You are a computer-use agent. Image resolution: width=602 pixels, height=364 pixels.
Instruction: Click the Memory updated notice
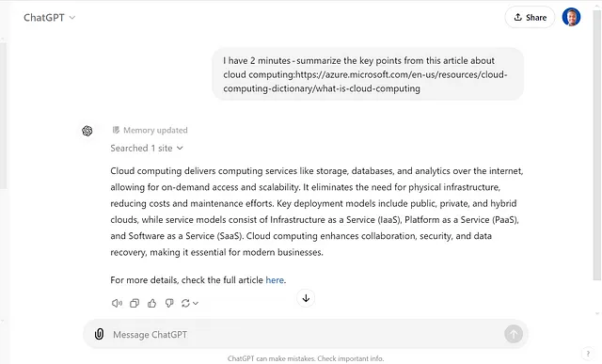point(150,130)
